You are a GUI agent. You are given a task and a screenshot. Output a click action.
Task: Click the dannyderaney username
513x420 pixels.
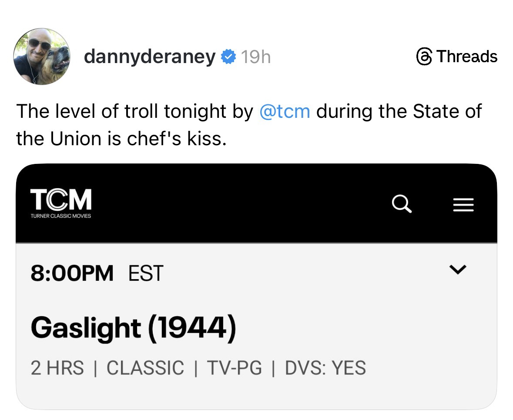[x=149, y=57]
